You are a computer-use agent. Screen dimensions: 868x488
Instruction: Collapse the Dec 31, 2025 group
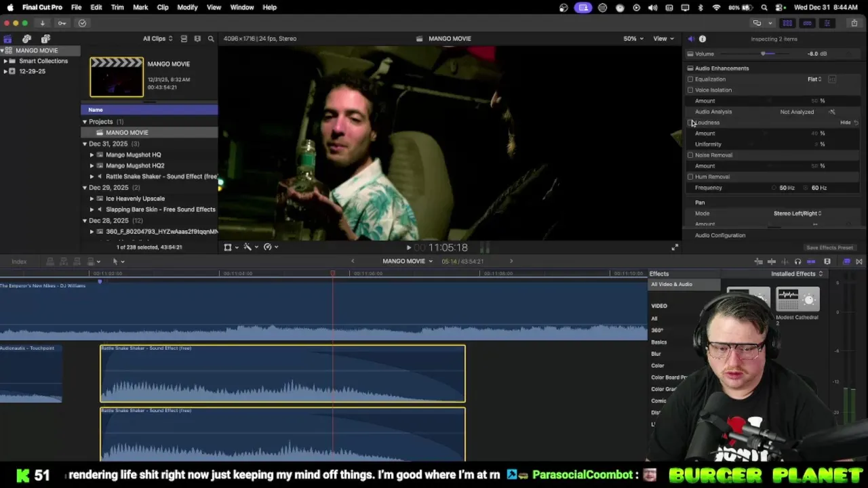[85, 144]
